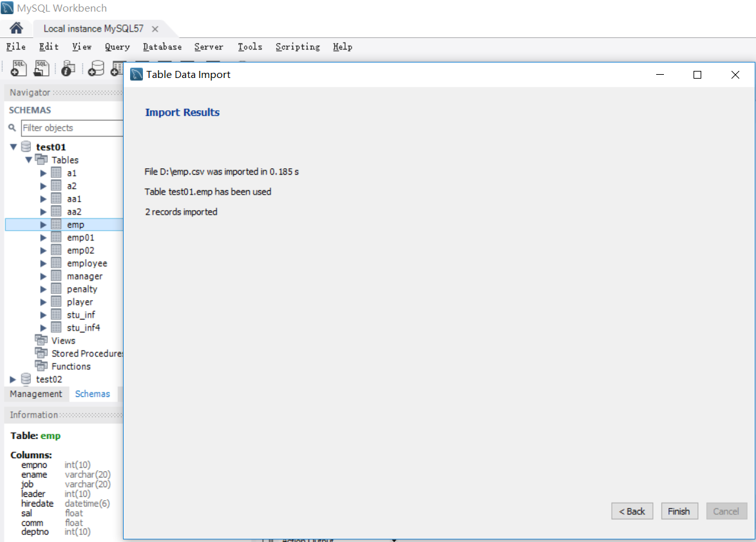Image resolution: width=756 pixels, height=542 pixels.
Task: Click the hiredate column in Information panel
Action: point(37,503)
